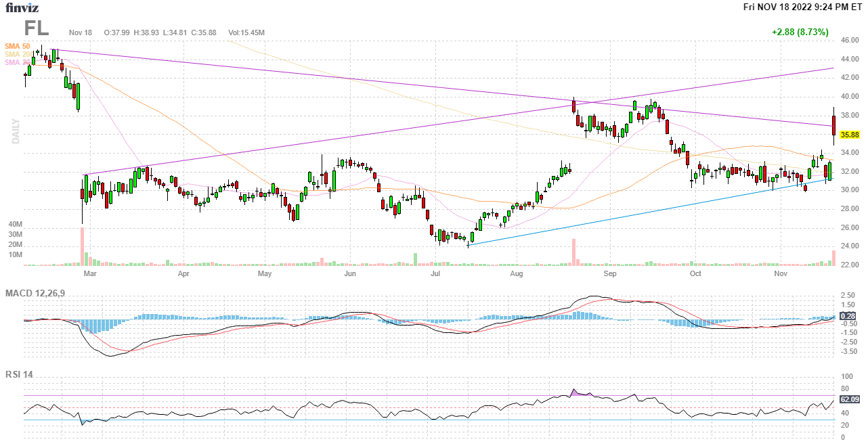Click the Vol:15.45M readout in the header

pyautogui.click(x=246, y=32)
